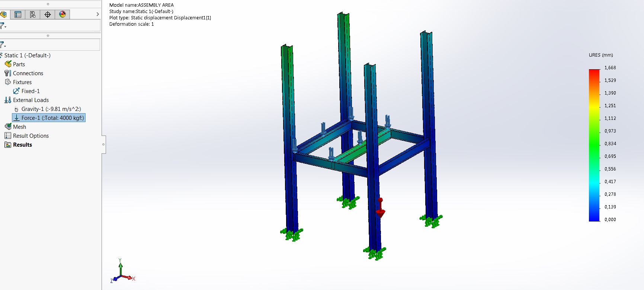The width and height of the screenshot is (644, 290).
Task: Switch to the PropertyManager tab
Action: (x=18, y=15)
